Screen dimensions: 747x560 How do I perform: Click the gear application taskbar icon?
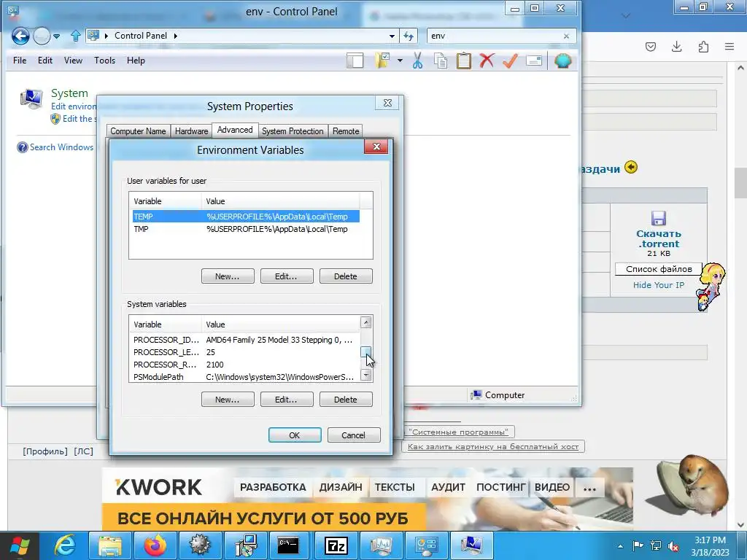[200, 545]
